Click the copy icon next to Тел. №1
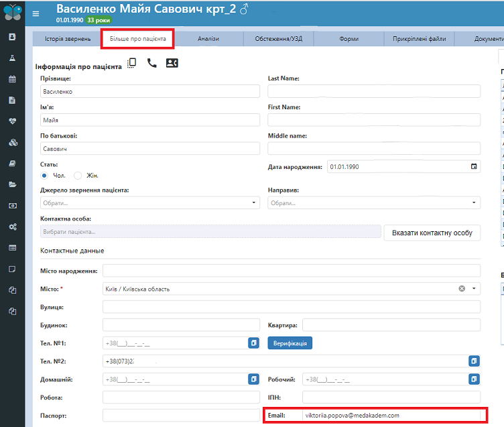The height and width of the screenshot is (427, 504). [x=254, y=343]
